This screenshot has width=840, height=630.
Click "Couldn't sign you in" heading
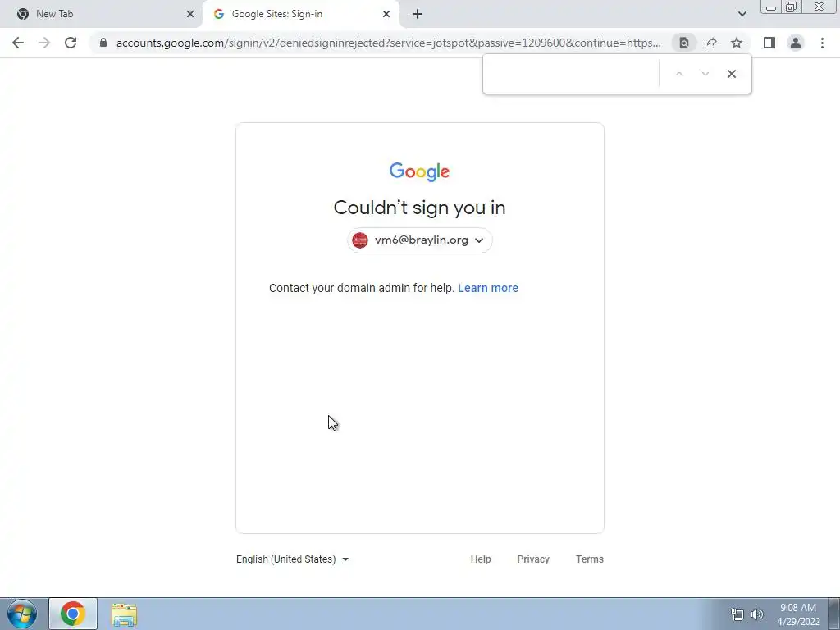pyautogui.click(x=419, y=208)
